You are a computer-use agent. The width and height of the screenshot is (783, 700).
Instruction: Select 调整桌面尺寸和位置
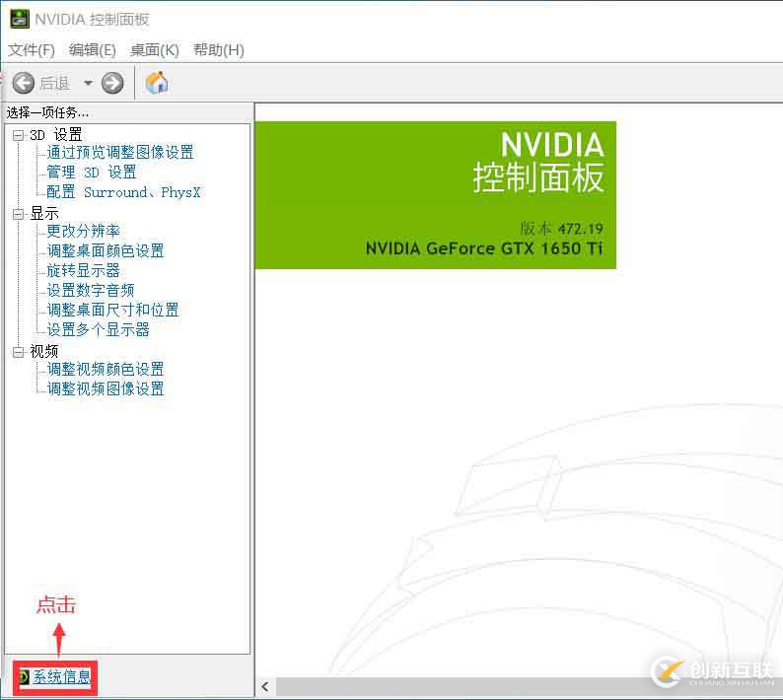[x=112, y=310]
